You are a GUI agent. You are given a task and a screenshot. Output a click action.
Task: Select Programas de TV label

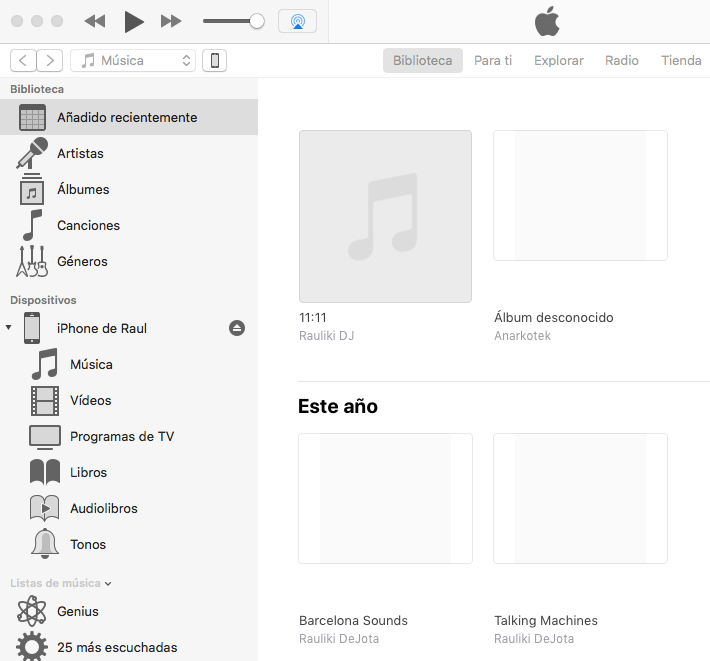(x=122, y=436)
